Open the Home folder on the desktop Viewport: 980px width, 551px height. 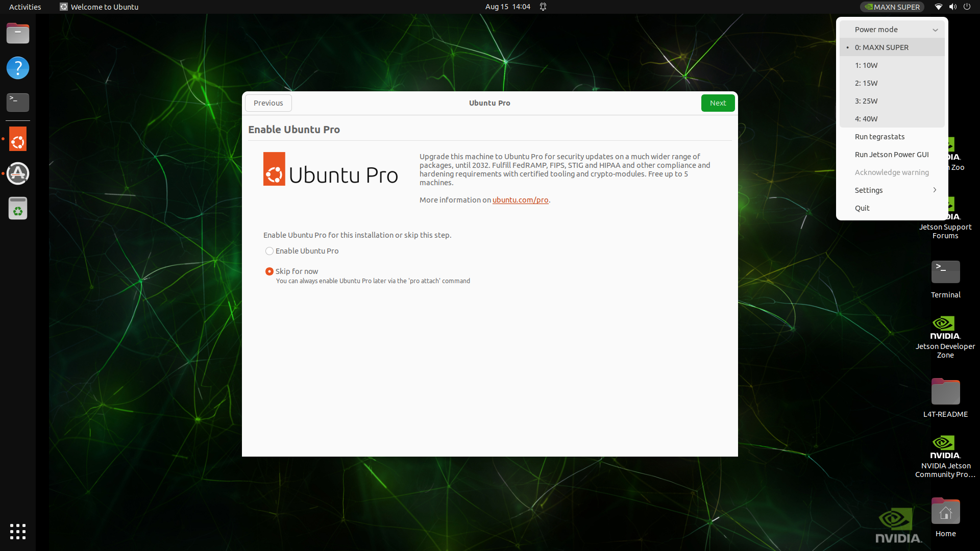pyautogui.click(x=945, y=512)
